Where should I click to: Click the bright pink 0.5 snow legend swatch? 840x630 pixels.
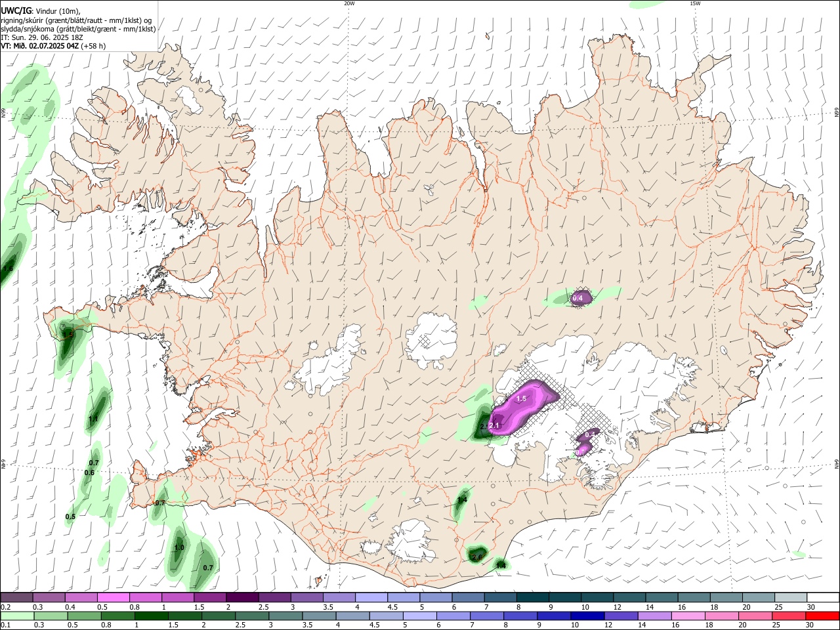click(113, 598)
